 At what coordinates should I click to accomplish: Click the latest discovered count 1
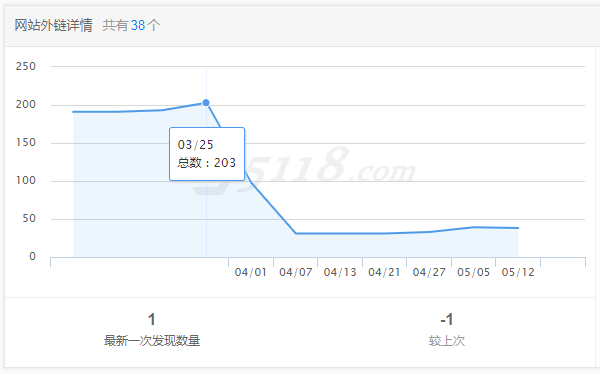click(x=152, y=319)
